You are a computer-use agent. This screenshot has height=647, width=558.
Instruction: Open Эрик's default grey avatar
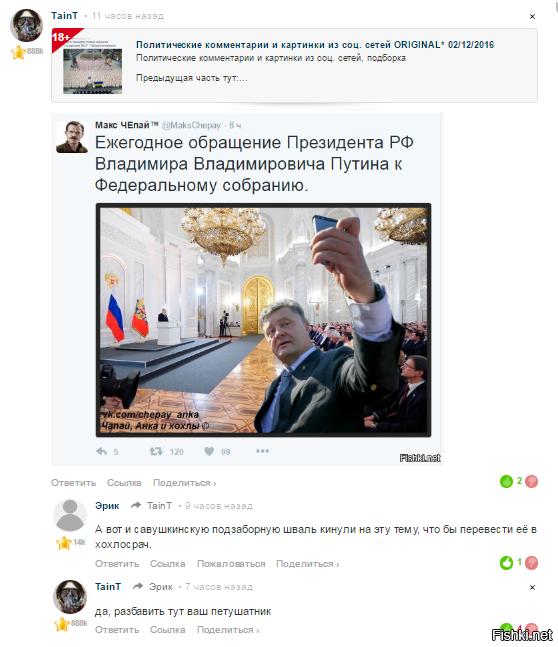[70, 515]
